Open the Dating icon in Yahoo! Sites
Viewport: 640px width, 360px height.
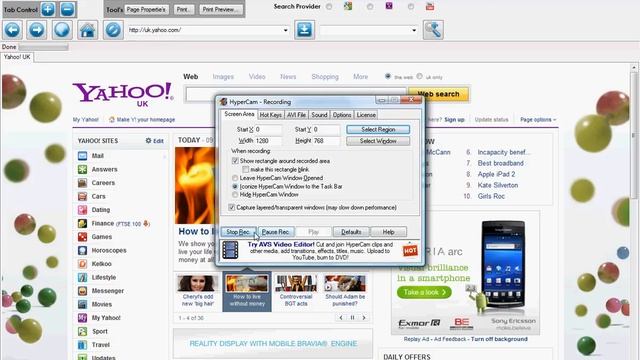coord(82,210)
